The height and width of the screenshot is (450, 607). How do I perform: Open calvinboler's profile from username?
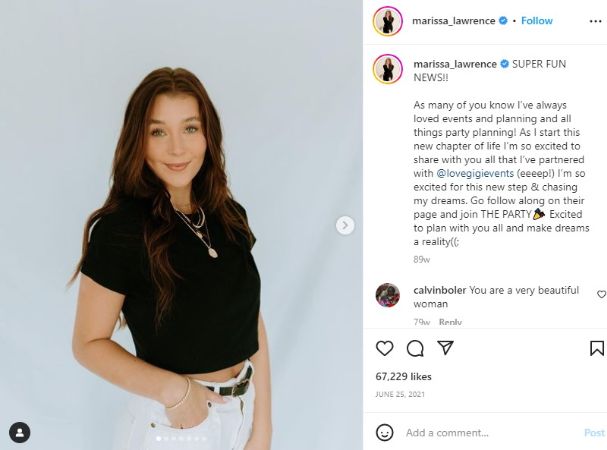pyautogui.click(x=439, y=290)
